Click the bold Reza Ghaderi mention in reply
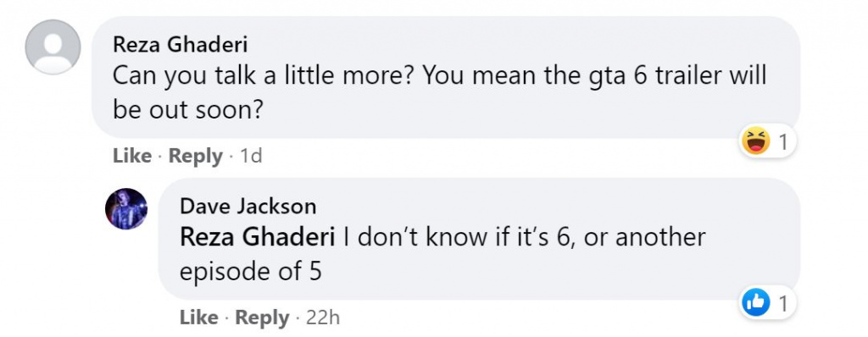This screenshot has height=337, width=868. (x=258, y=237)
